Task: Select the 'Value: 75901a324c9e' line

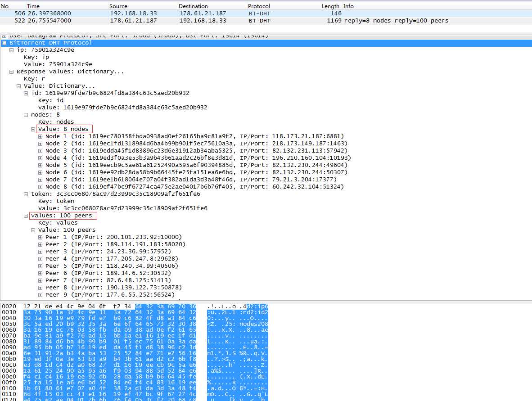Action: click(x=58, y=64)
